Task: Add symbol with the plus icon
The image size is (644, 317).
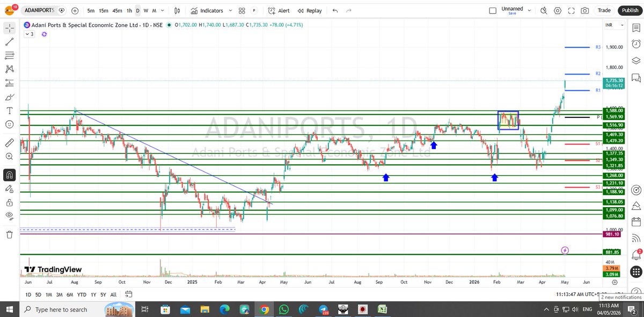Action: pyautogui.click(x=75, y=11)
